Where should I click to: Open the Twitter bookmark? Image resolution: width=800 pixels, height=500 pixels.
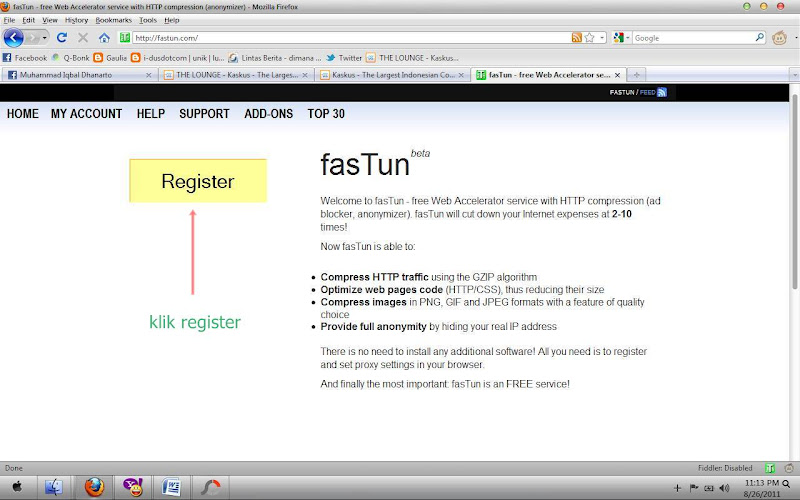pos(344,58)
